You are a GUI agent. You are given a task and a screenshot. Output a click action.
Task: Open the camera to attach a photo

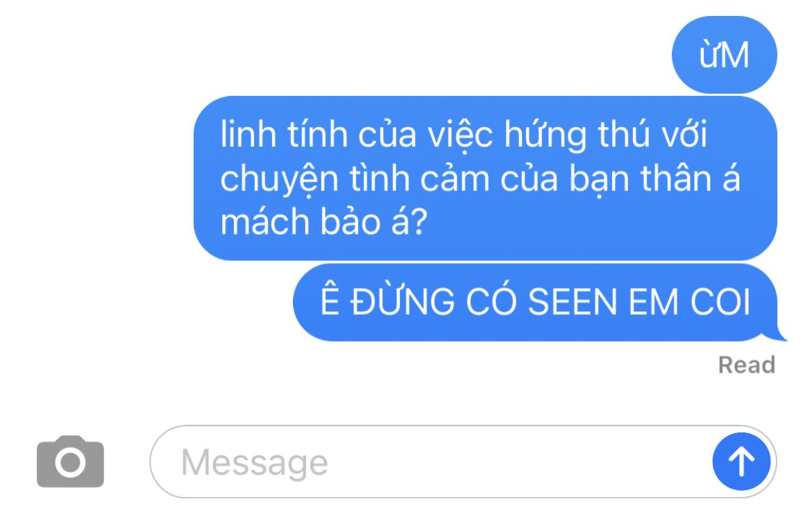click(x=70, y=461)
